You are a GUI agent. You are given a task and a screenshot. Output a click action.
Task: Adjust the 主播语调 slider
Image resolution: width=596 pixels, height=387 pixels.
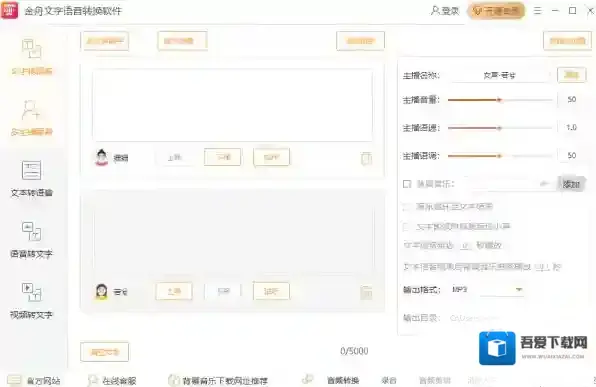point(500,156)
